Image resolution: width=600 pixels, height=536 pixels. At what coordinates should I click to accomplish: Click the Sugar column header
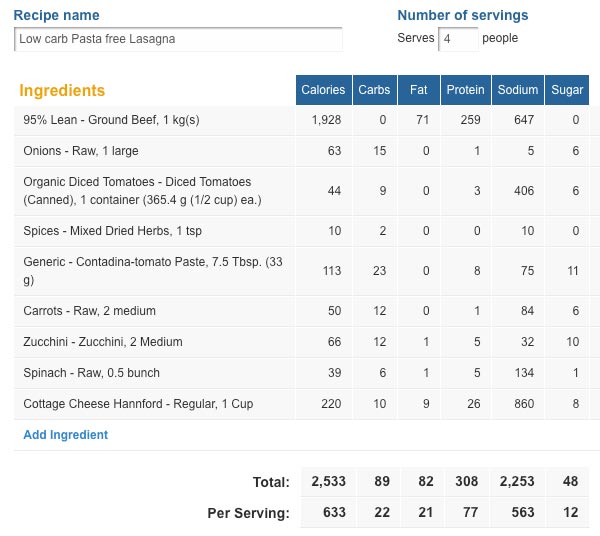[x=567, y=90]
